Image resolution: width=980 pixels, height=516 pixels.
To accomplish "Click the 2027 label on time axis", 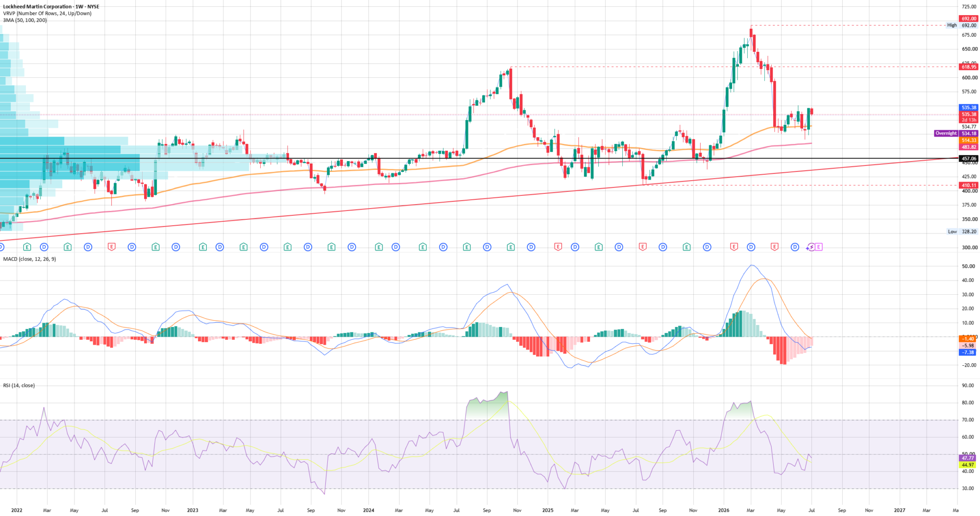I will tap(900, 510).
